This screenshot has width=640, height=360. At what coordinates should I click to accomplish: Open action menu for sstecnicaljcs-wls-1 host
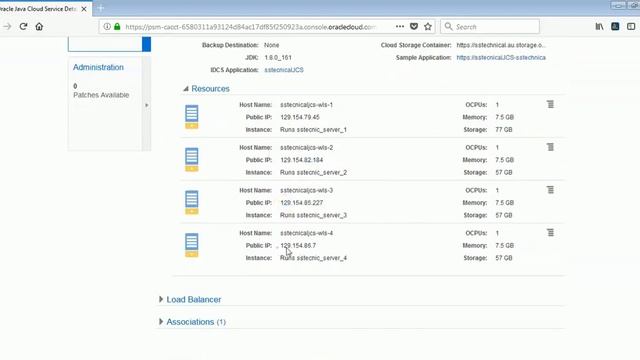tap(550, 104)
